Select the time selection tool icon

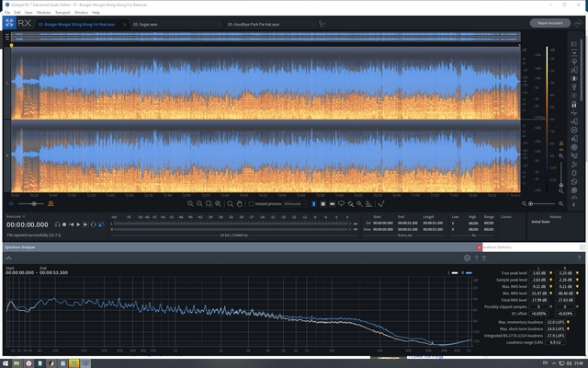(313, 203)
